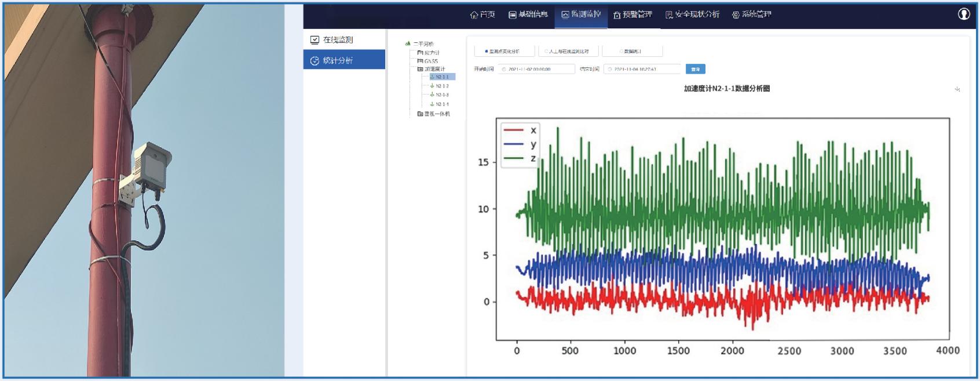
Task: Open the 安全现状分析 menu
Action: tap(692, 14)
